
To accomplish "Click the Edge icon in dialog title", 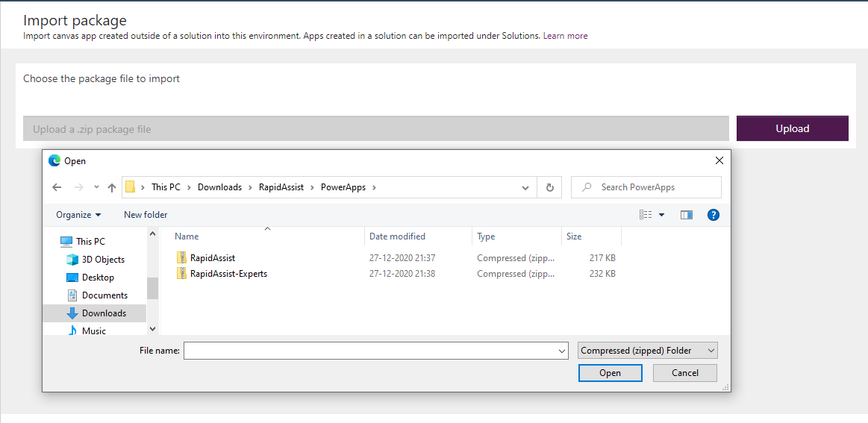I will pos(54,160).
